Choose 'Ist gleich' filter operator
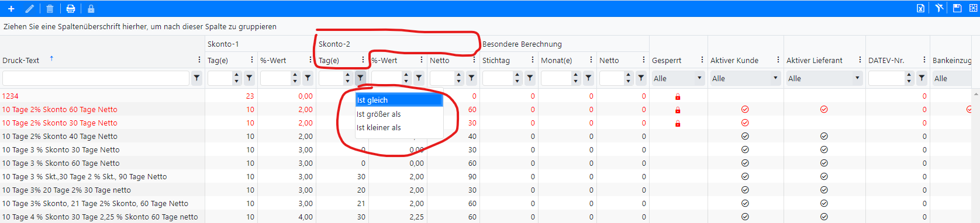 (399, 100)
